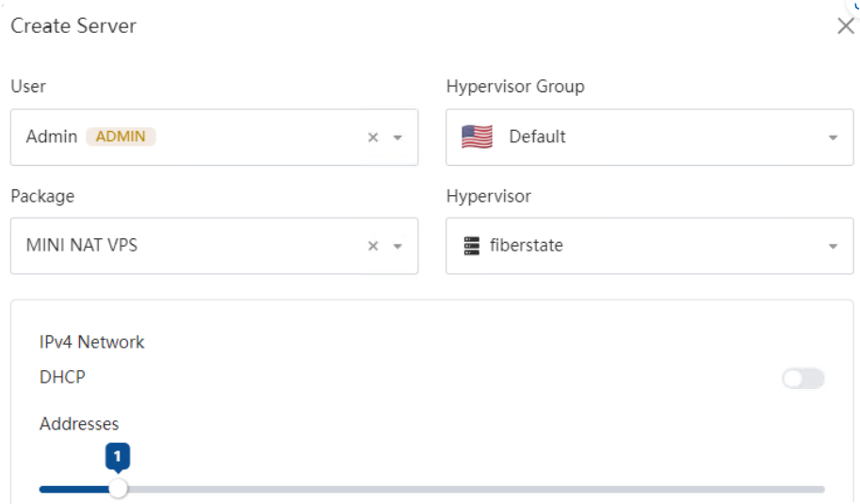Image resolution: width=860 pixels, height=504 pixels.
Task: Click the unfilled Addresses slider track
Action: click(476, 489)
